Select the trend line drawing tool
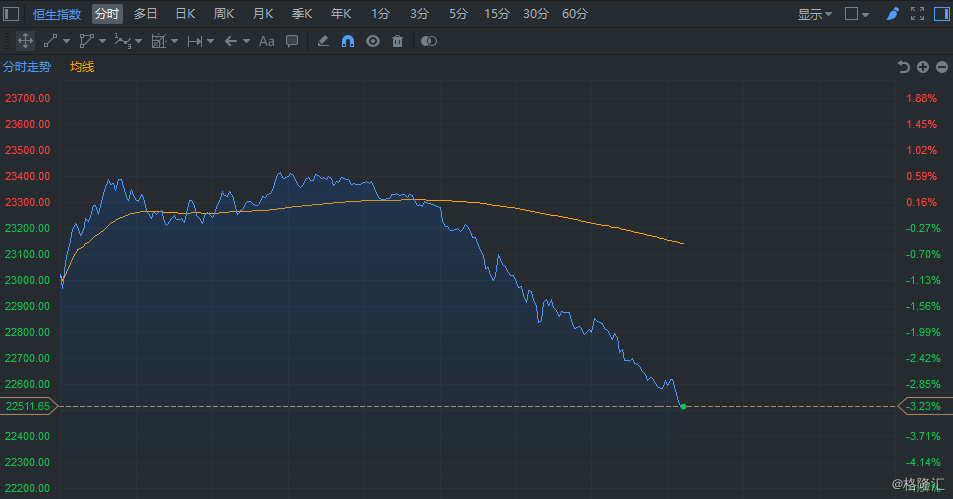 click(50, 41)
